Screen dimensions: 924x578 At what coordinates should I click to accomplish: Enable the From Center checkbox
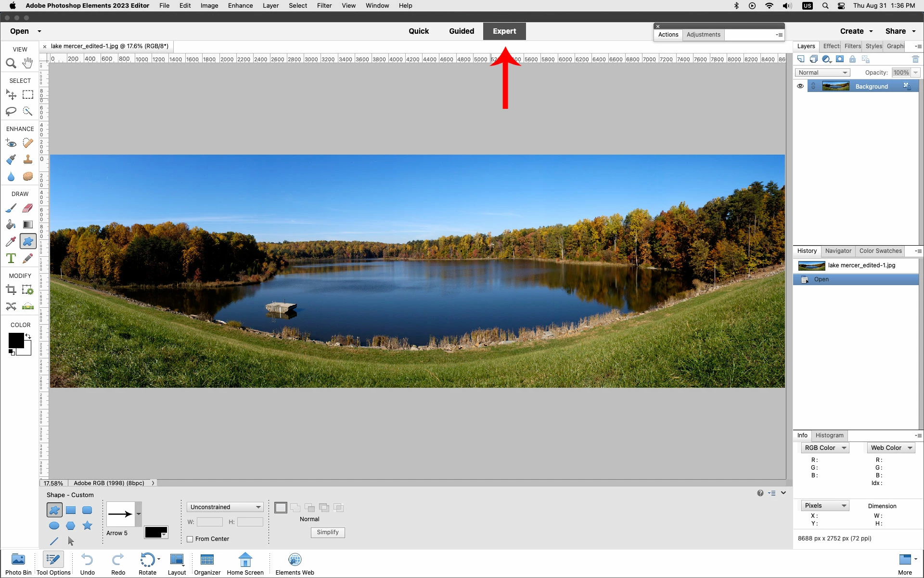point(190,539)
